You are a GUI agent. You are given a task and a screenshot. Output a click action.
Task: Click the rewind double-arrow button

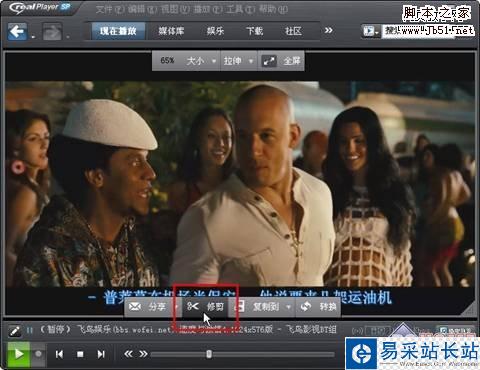(x=128, y=354)
